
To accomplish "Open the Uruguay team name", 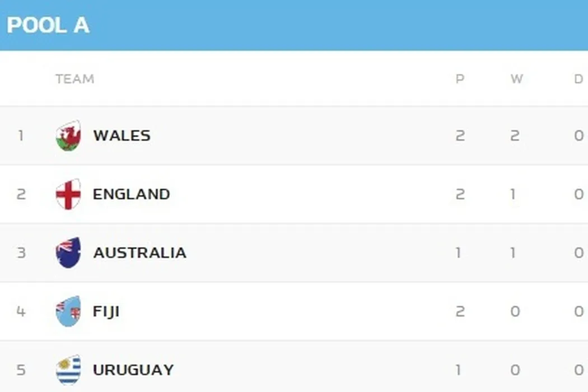I will (x=133, y=370).
